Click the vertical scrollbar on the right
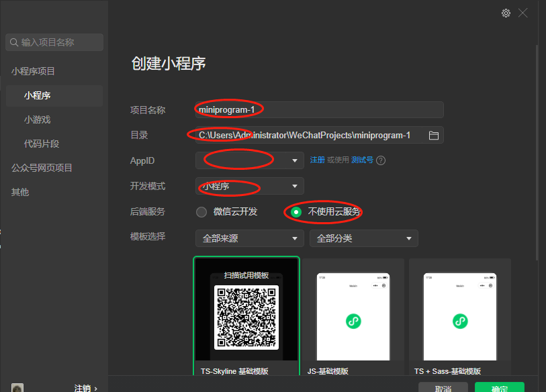Viewport: 546px width, 392px height. 537,152
